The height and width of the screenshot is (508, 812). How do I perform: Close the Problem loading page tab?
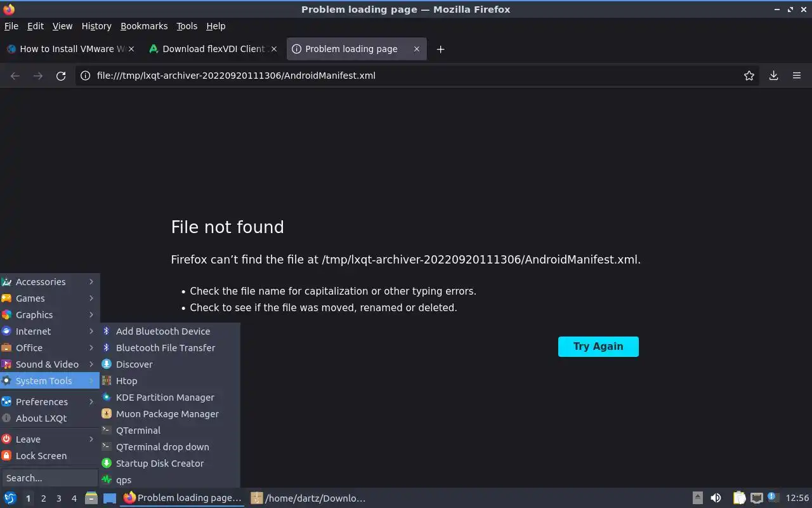tap(417, 49)
